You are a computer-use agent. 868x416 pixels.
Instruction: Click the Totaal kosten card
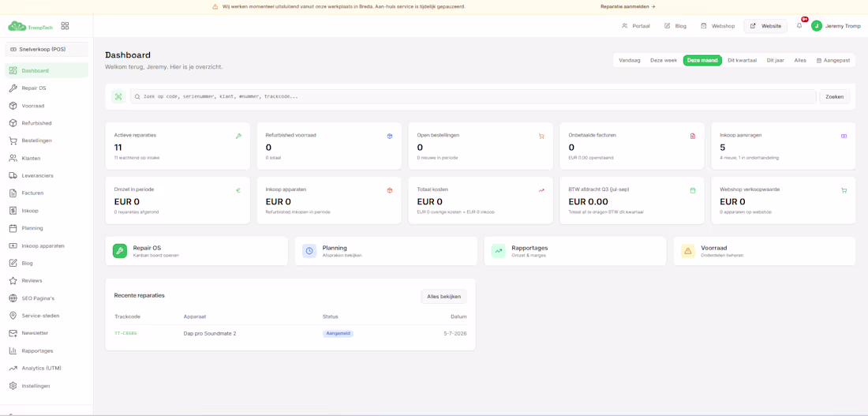481,201
